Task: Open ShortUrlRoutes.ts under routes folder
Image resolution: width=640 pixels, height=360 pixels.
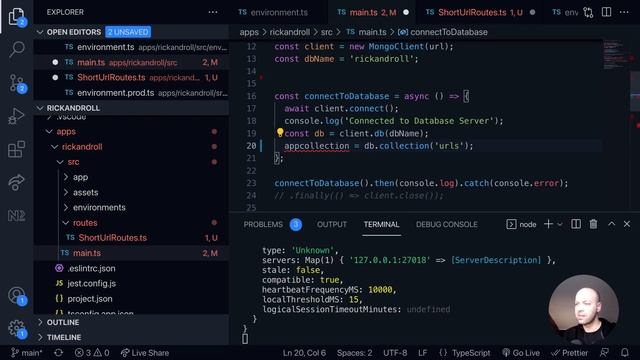Action: pyautogui.click(x=131, y=238)
